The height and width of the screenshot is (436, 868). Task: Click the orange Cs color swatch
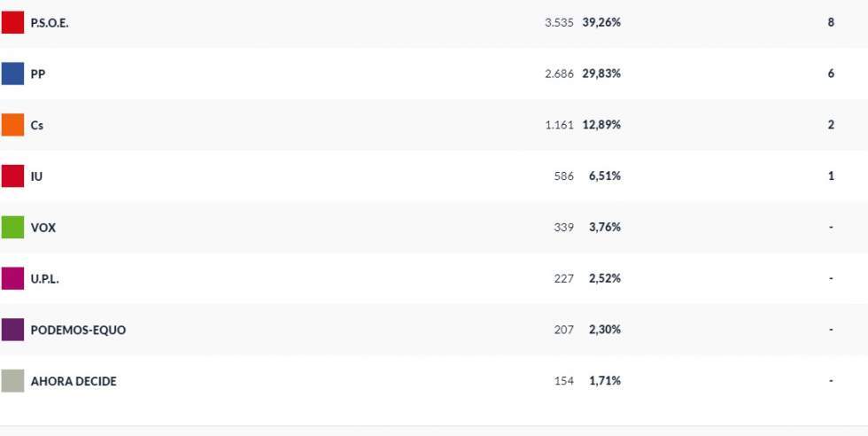coord(12,125)
